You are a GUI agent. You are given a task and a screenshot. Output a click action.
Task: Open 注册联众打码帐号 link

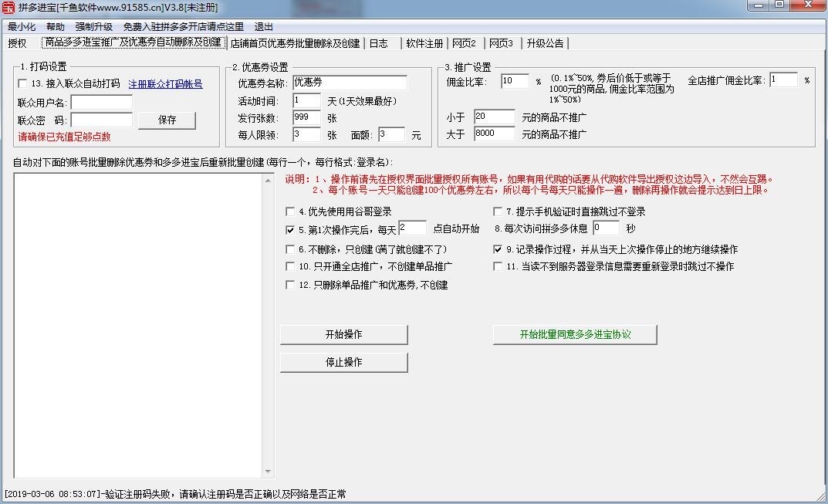[x=165, y=83]
